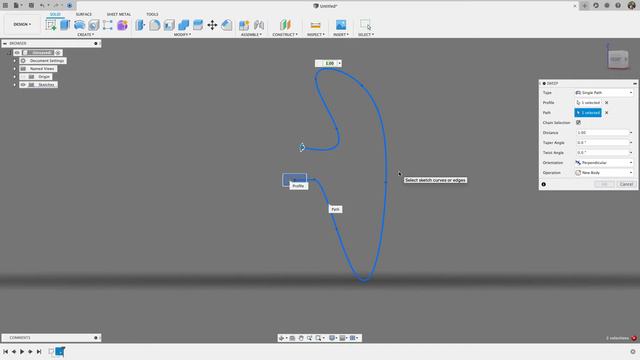Select the Combine tool

pos(184,25)
